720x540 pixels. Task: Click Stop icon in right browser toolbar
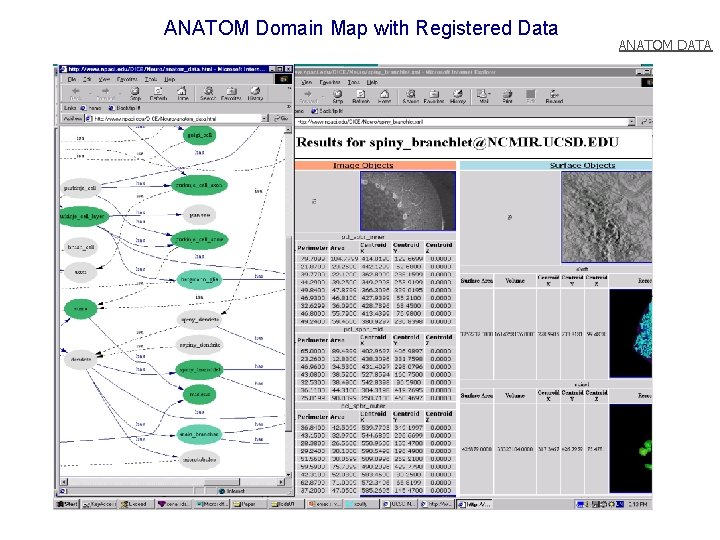click(x=338, y=96)
